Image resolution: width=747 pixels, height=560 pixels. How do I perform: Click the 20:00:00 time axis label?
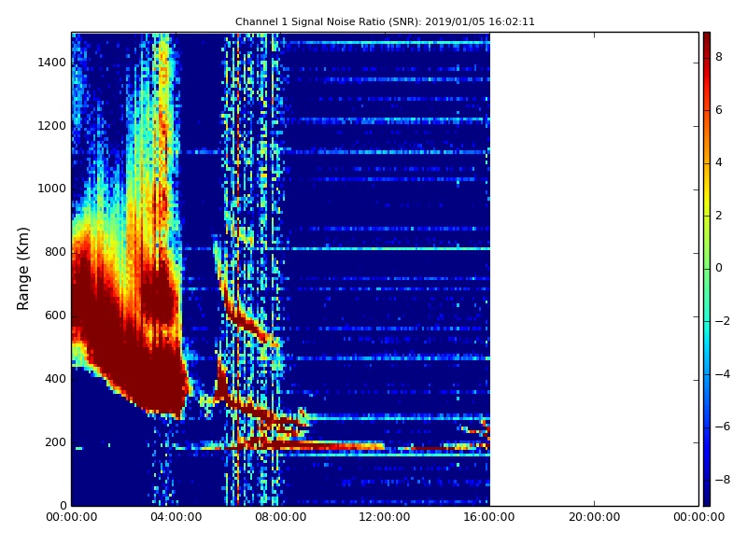(594, 517)
